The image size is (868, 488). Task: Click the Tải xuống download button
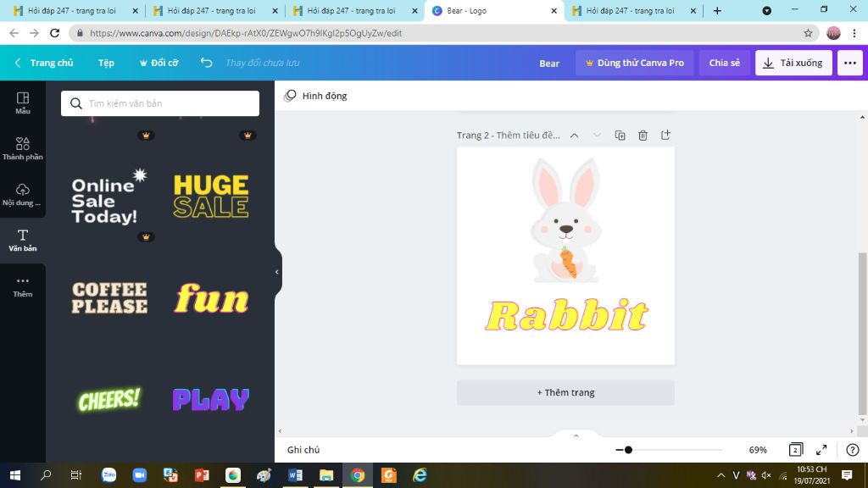coord(793,63)
